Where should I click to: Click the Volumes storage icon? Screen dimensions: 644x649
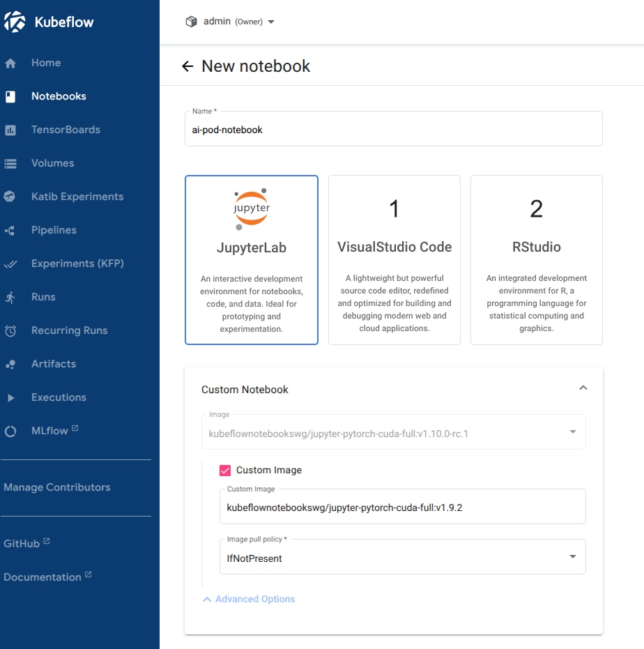pyautogui.click(x=10, y=164)
